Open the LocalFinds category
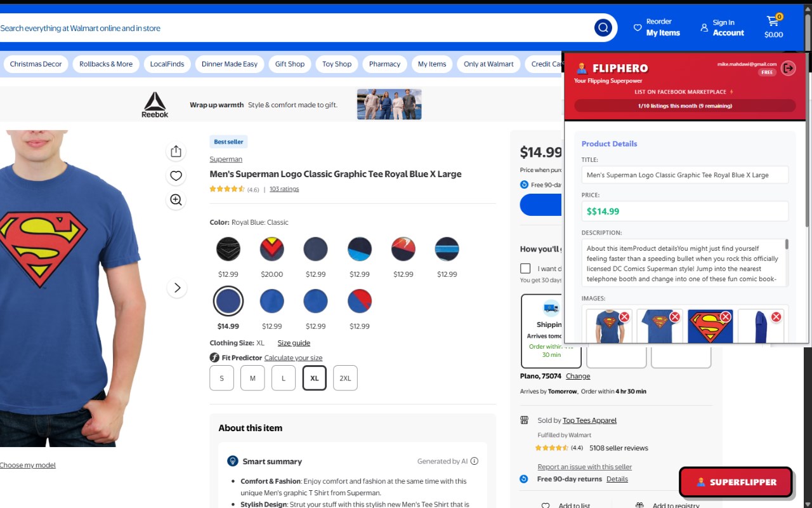 pyautogui.click(x=167, y=64)
